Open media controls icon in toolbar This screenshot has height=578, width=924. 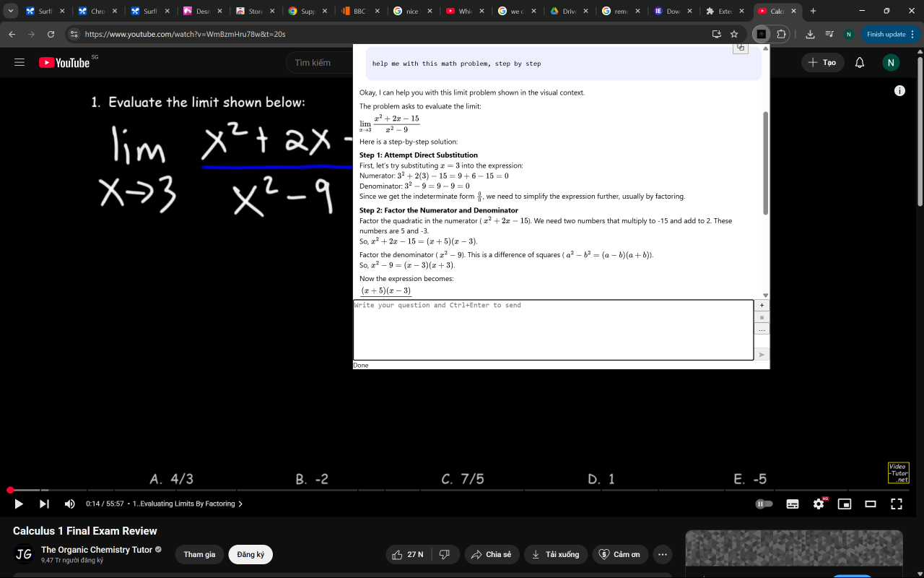coord(829,34)
